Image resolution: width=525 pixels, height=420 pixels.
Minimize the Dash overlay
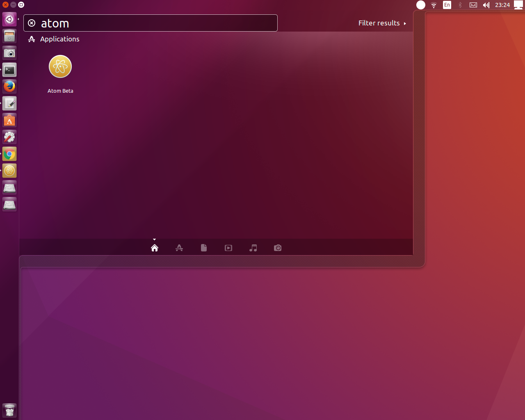click(x=13, y=5)
